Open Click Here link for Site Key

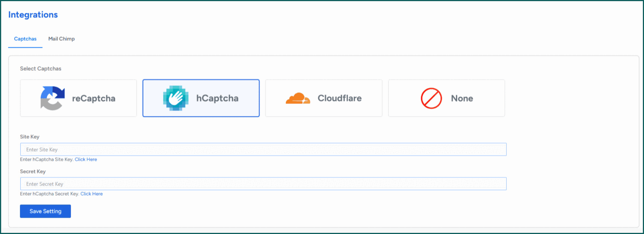(x=86, y=160)
